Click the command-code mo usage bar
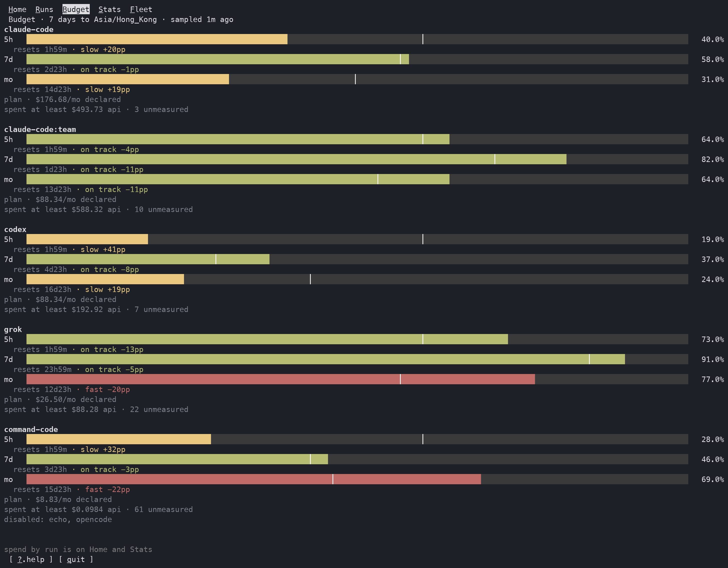The width and height of the screenshot is (728, 568). pos(357,479)
